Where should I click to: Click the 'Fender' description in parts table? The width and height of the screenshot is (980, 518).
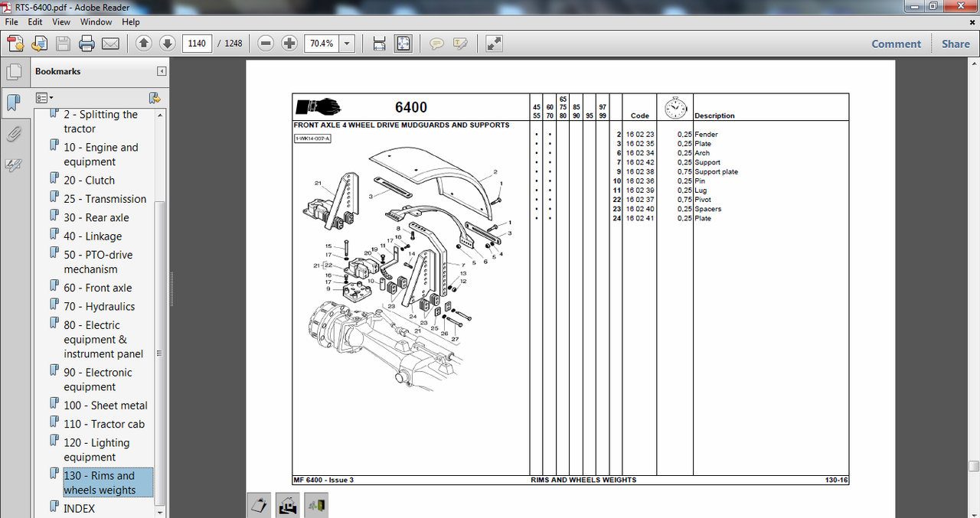coord(706,135)
